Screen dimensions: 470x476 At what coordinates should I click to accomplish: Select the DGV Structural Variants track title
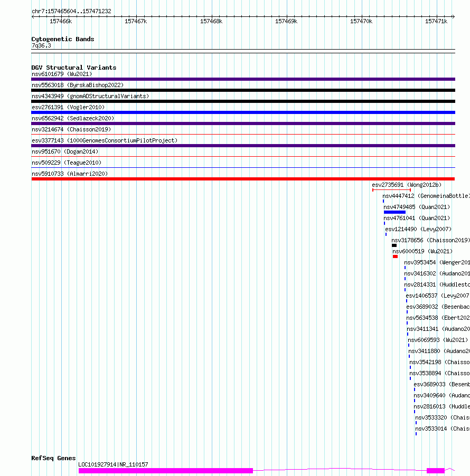[x=74, y=68]
